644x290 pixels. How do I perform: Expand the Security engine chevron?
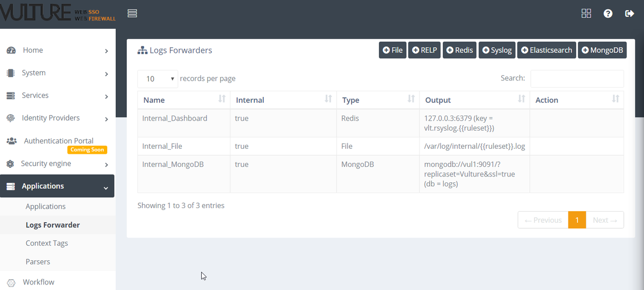106,165
